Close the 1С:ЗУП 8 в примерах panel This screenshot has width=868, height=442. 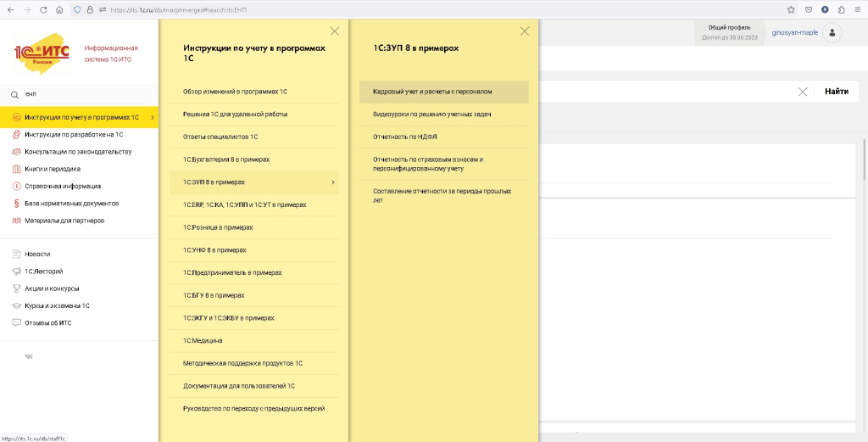(x=524, y=31)
